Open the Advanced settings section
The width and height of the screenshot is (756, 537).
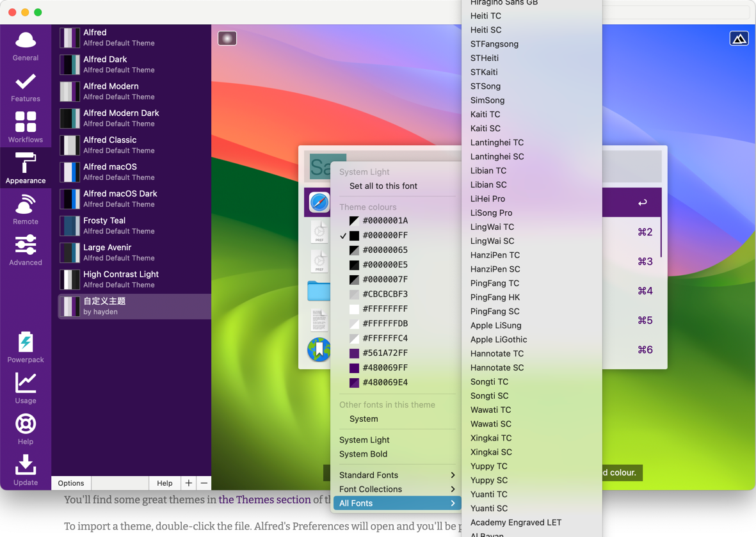click(x=26, y=251)
